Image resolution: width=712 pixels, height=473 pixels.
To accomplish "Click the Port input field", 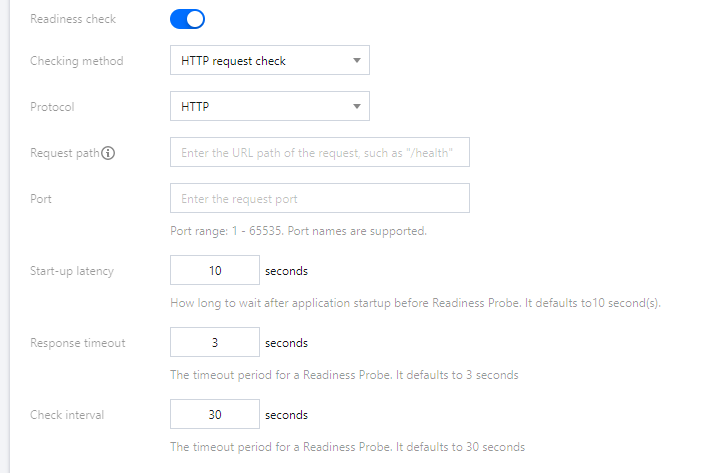I will 319,198.
